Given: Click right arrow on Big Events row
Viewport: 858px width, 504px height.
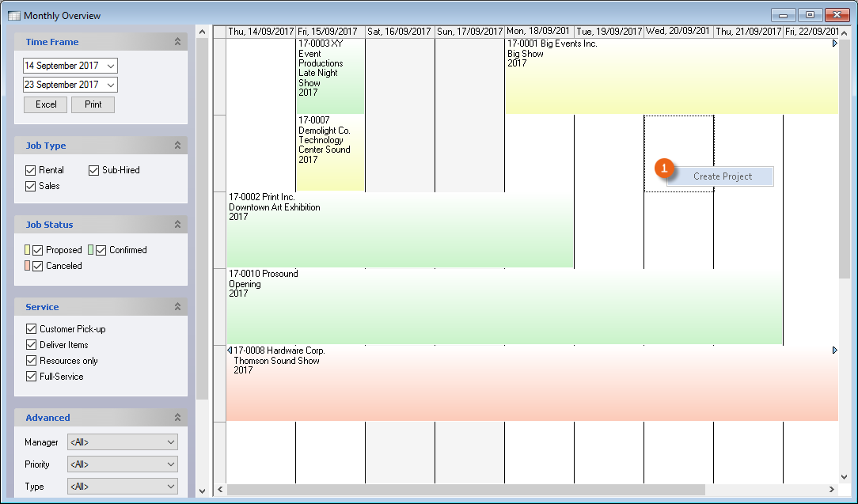Looking at the screenshot, I should coord(834,44).
